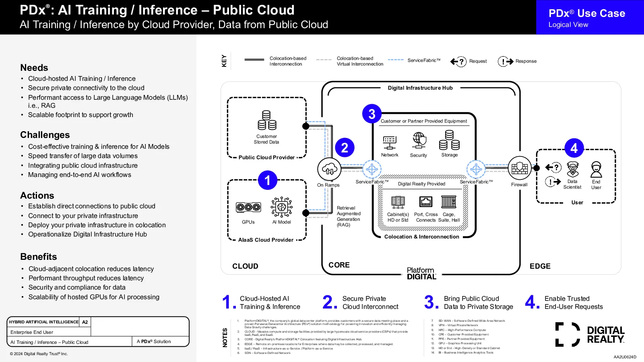Click "Cloud-Hosted AI Training & Inference" step text
This screenshot has height=362, width=644.
pyautogui.click(x=270, y=302)
